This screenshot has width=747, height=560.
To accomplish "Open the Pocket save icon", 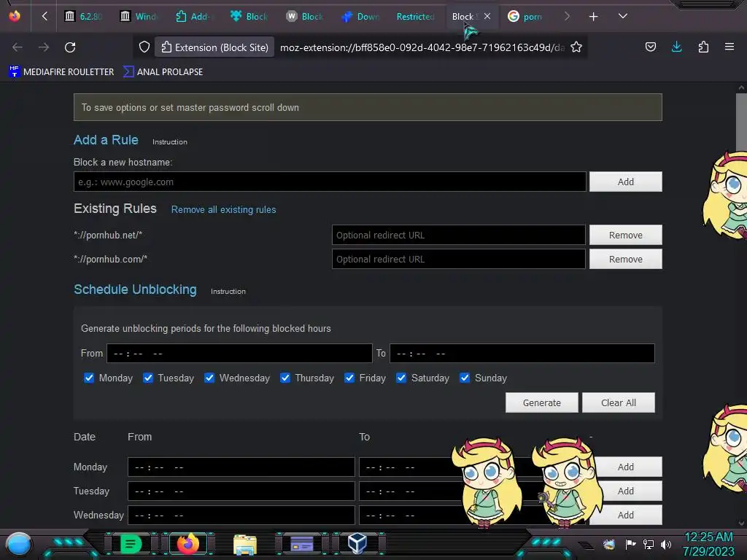I will pos(650,47).
